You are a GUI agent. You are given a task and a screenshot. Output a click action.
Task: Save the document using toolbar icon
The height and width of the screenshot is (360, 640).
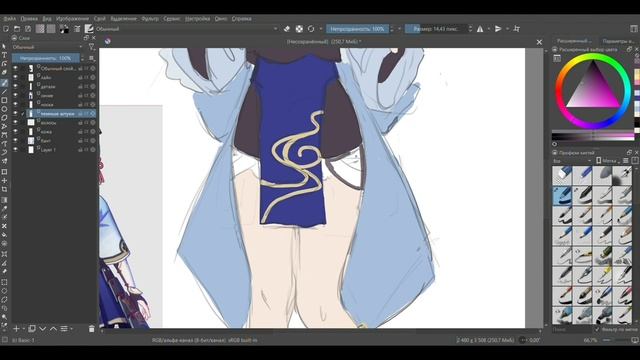click(28, 29)
